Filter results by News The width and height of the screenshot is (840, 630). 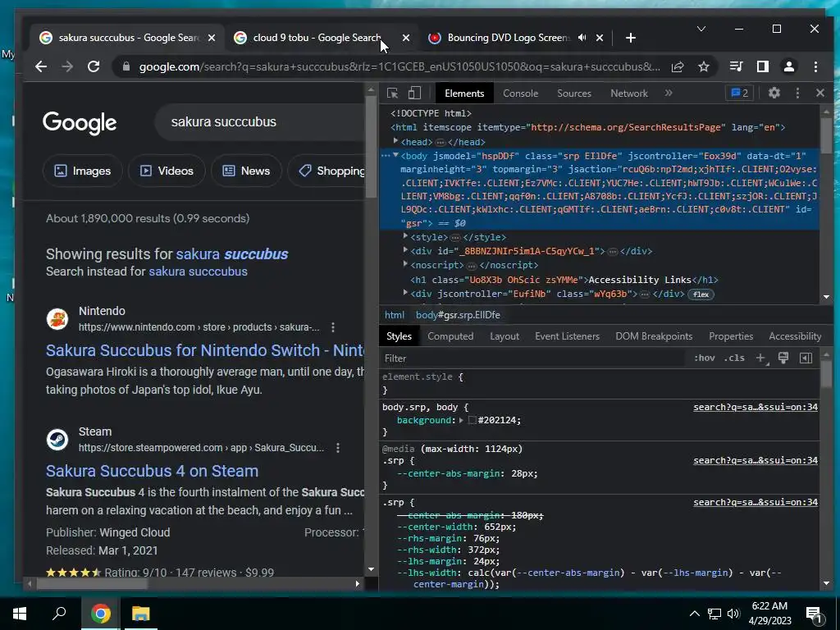click(246, 171)
